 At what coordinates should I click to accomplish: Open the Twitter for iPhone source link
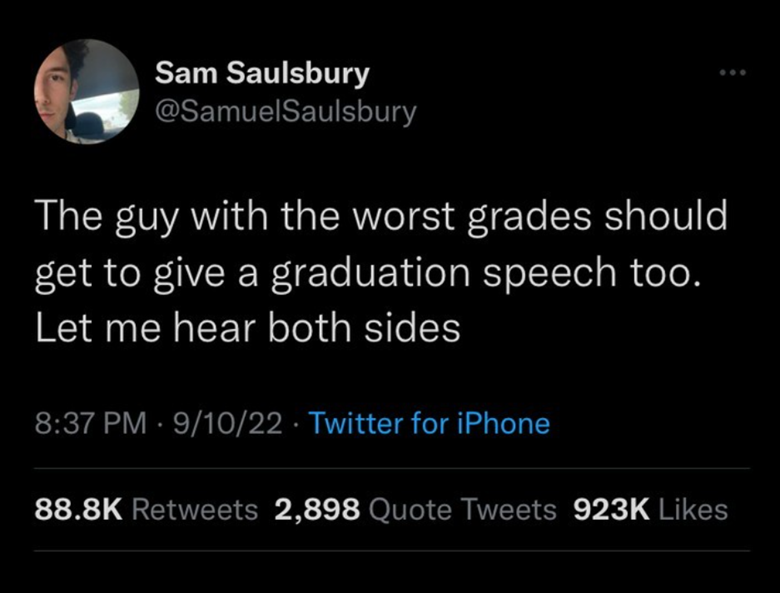pyautogui.click(x=429, y=423)
